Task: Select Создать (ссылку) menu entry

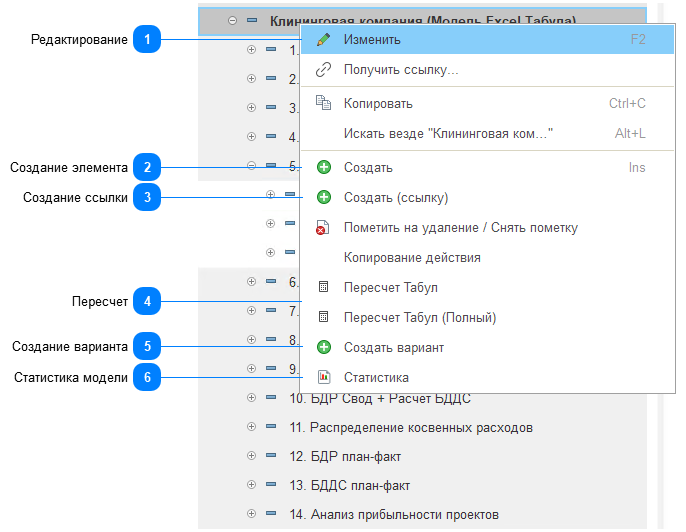Action: coord(487,197)
